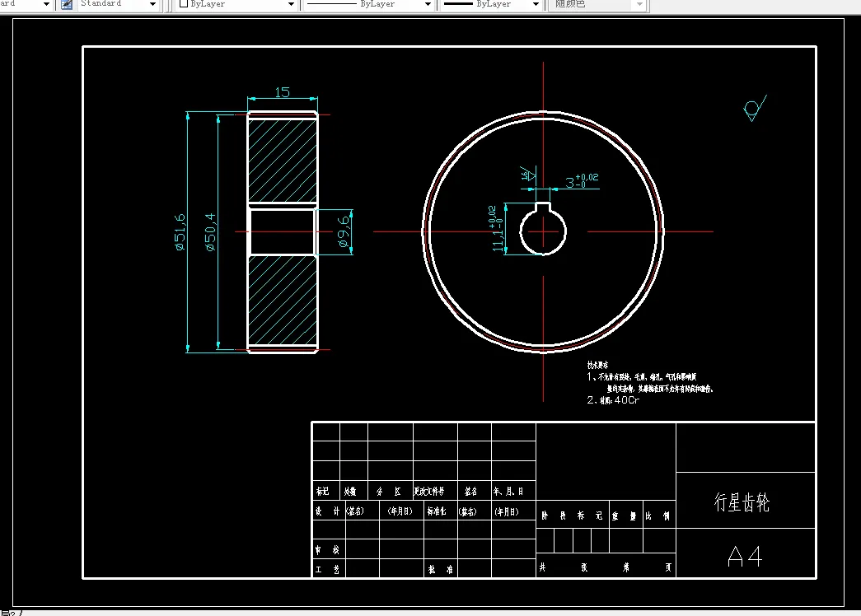Viewport: 861px width, 616px height.
Task: Select the upper hatched section of the gear
Action: pyautogui.click(x=283, y=161)
